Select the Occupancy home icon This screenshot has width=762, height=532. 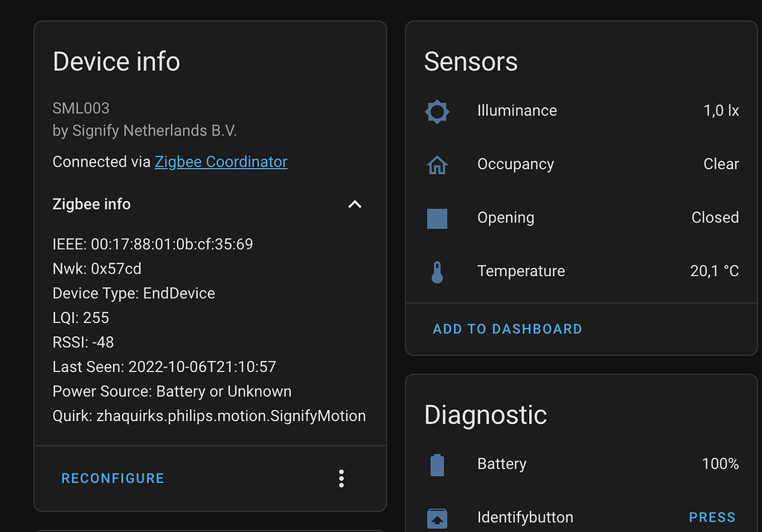click(x=437, y=164)
